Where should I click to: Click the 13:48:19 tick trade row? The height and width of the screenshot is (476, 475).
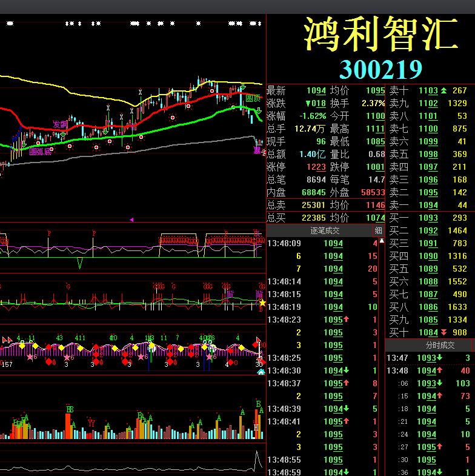(322, 307)
